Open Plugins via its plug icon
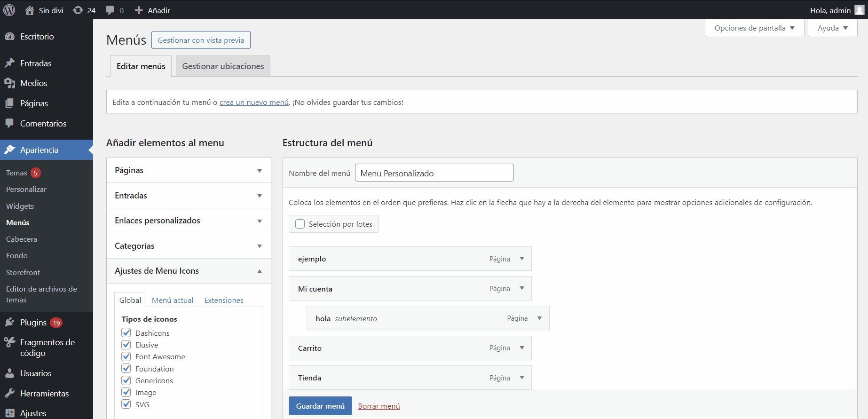 pyautogui.click(x=9, y=323)
